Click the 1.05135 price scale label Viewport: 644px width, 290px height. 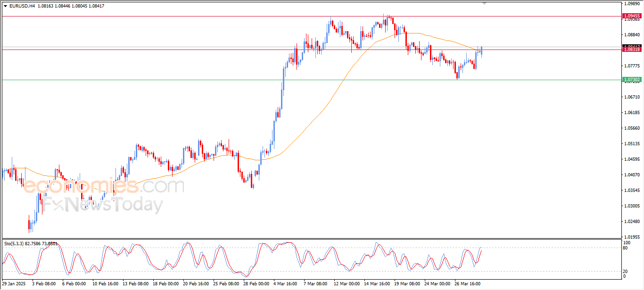pyautogui.click(x=632, y=144)
